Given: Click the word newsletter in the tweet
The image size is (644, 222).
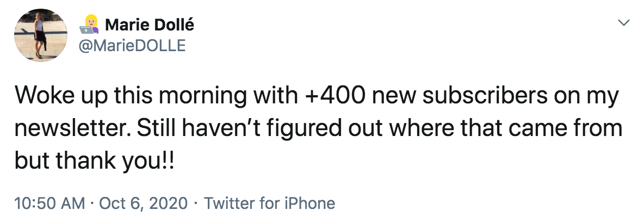Looking at the screenshot, I should [72, 128].
